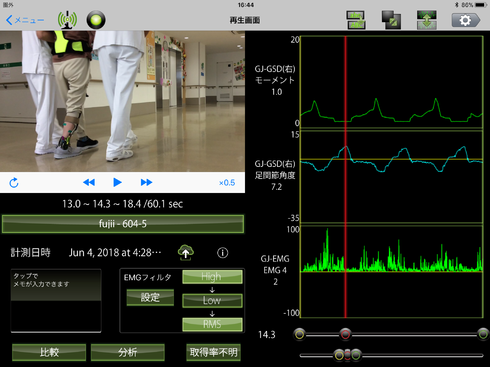Reload the video with the circular arrow
The height and width of the screenshot is (367, 490).
point(14,183)
